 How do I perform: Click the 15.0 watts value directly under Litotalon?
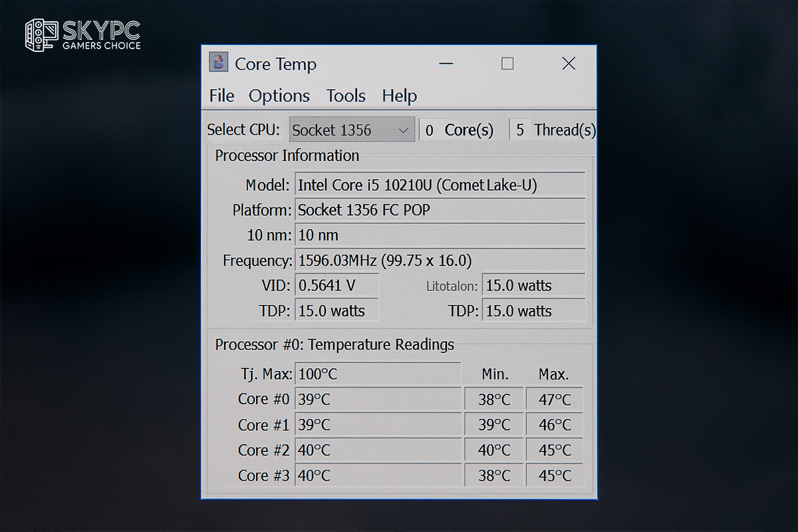pos(533,311)
